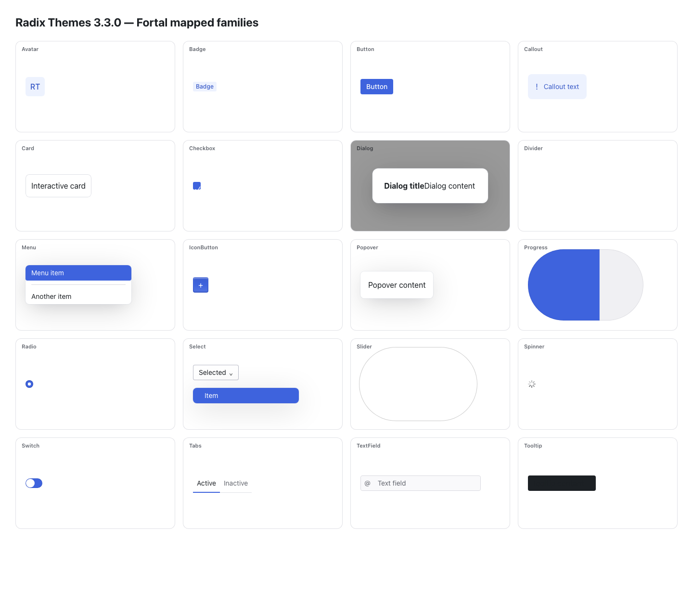Image resolution: width=693 pixels, height=616 pixels.
Task: Click the Progress card label
Action: click(x=536, y=247)
